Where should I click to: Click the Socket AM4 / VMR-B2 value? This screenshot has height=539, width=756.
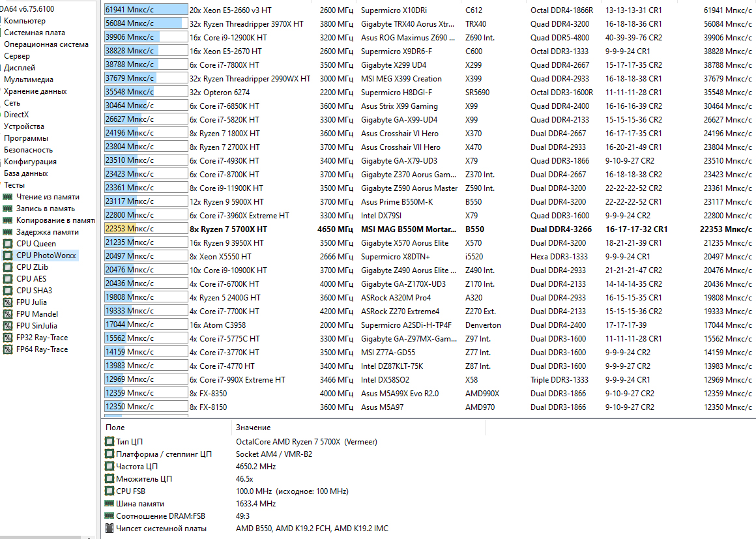click(x=274, y=454)
